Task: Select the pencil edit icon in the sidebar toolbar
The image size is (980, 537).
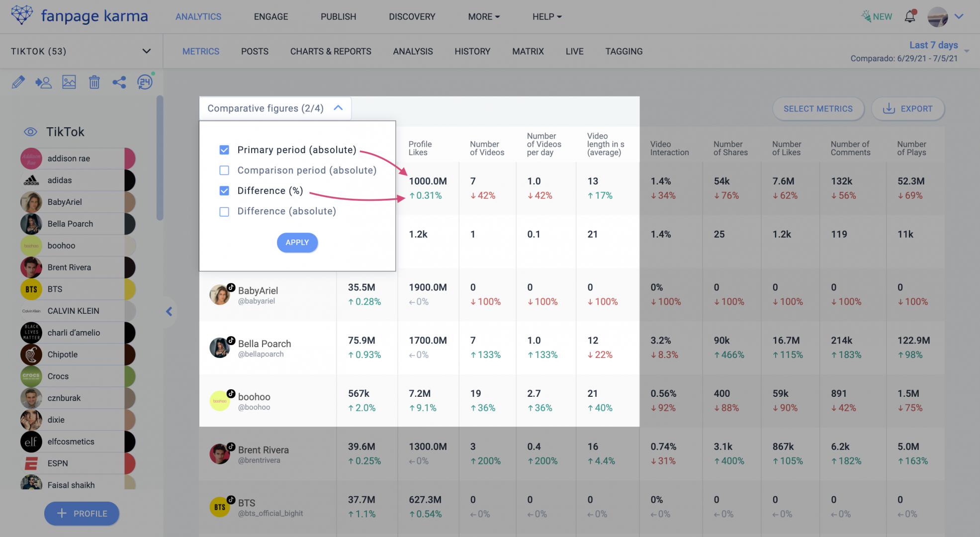Action: (18, 82)
